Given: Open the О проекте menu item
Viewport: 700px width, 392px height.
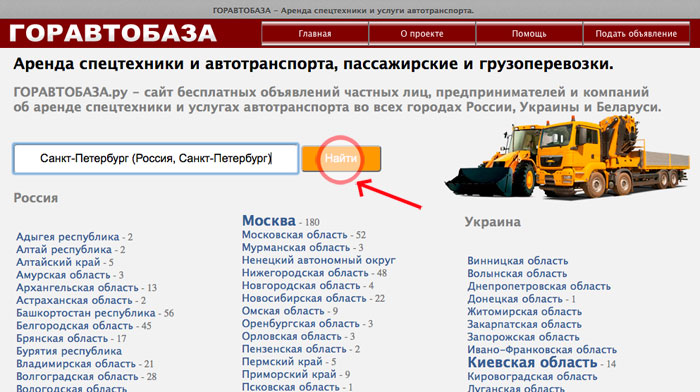Looking at the screenshot, I should pos(422,33).
